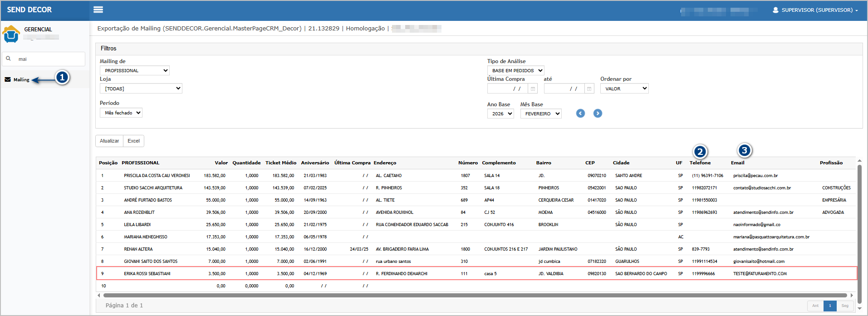
Task: Click the horizontal scrollbar under the table
Action: tap(474, 295)
